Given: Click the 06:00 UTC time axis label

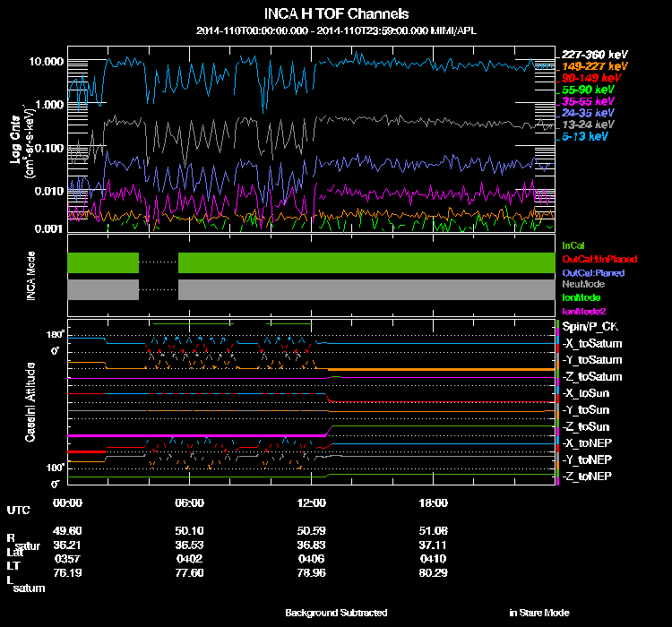Looking at the screenshot, I should pos(190,502).
